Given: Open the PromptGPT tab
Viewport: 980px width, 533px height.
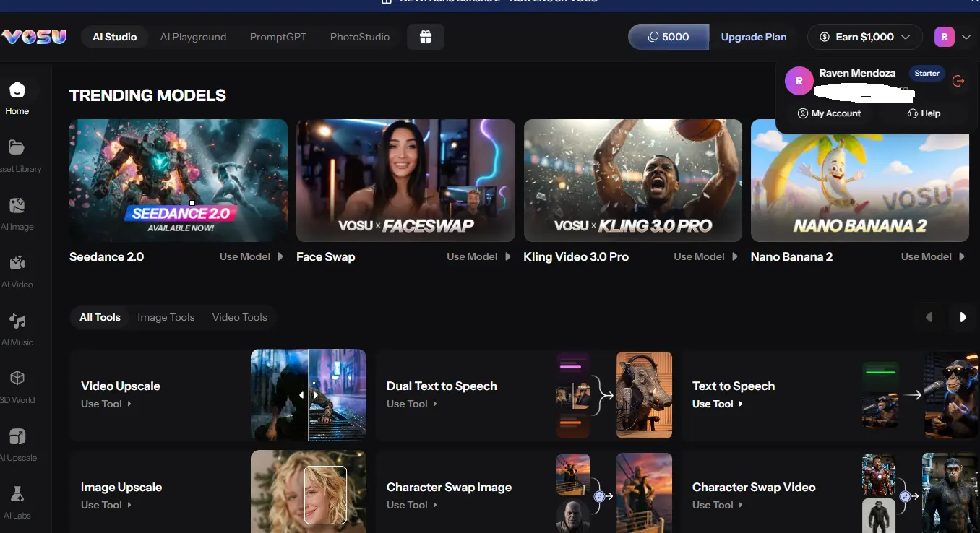Looking at the screenshot, I should coord(278,37).
